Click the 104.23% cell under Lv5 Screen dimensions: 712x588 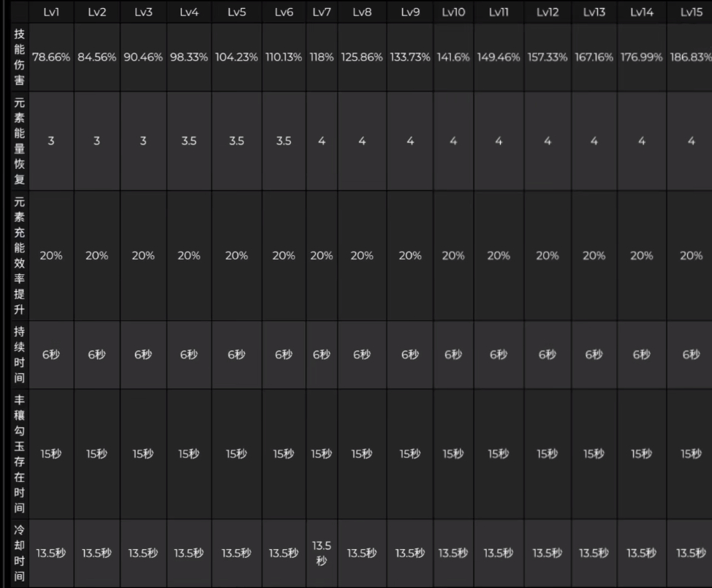[x=236, y=57]
